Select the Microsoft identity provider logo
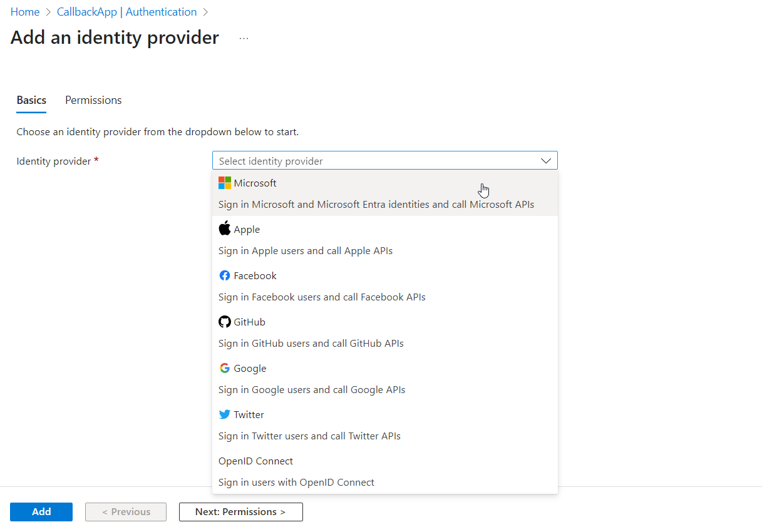The height and width of the screenshot is (532, 762). [x=224, y=183]
